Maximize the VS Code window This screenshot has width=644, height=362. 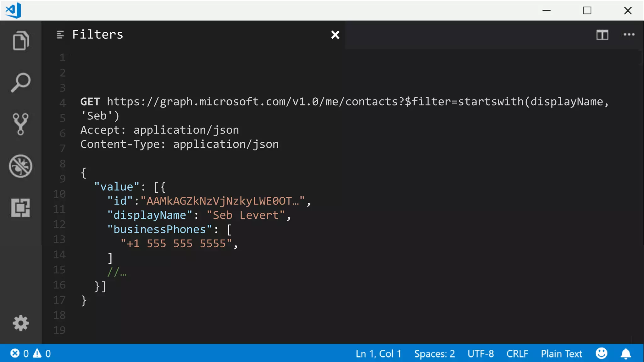587,10
